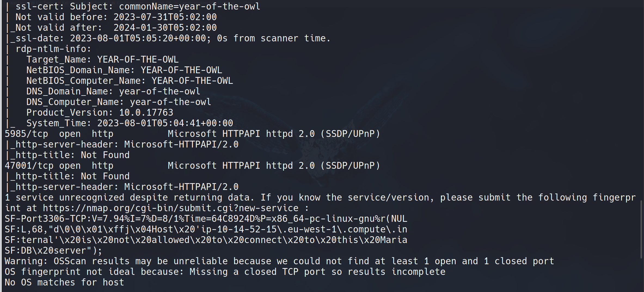Click the 'Not valid after' date value
The width and height of the screenshot is (644, 292).
pyautogui.click(x=165, y=27)
